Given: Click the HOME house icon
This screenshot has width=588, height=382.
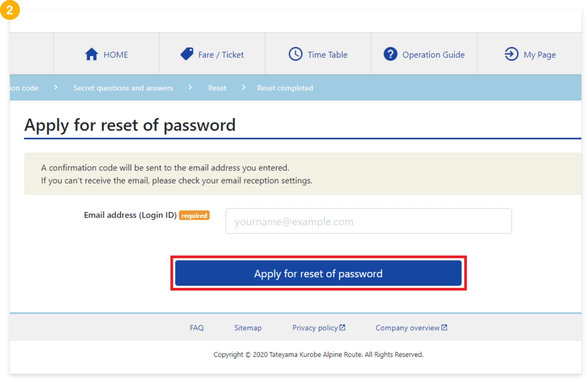Looking at the screenshot, I should point(92,54).
